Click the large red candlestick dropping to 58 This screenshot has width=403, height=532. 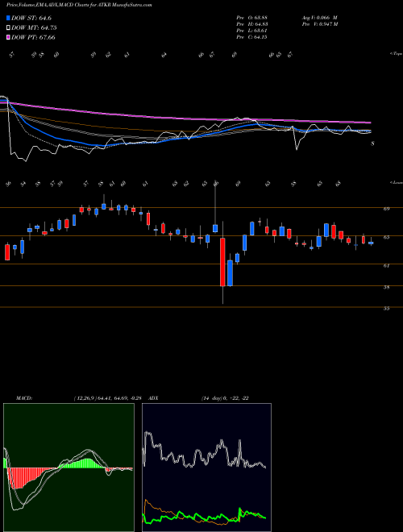click(x=222, y=262)
